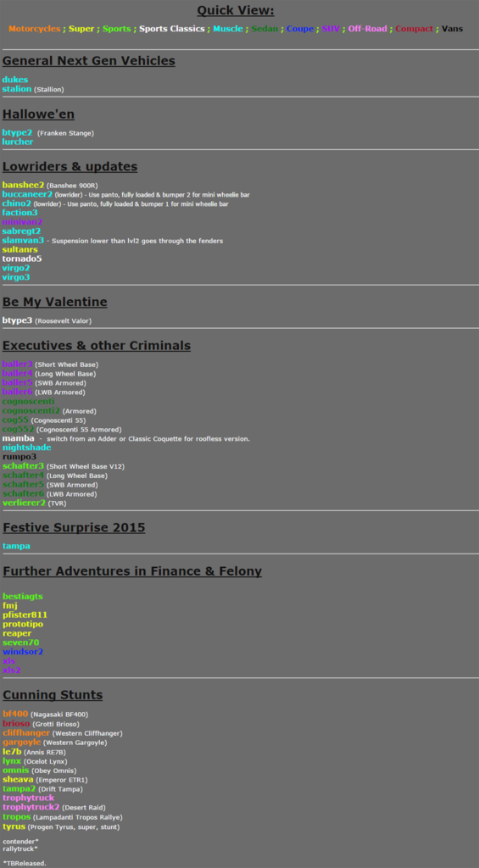
Task: Click cog55 Cognoscenti 55 entry
Action: (44, 420)
